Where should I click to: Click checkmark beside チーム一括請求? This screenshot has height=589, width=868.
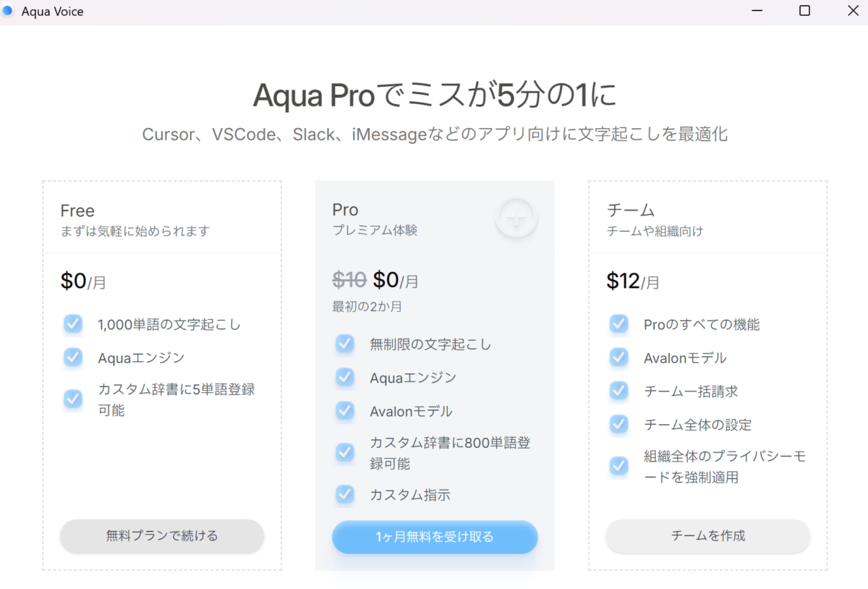click(x=618, y=391)
